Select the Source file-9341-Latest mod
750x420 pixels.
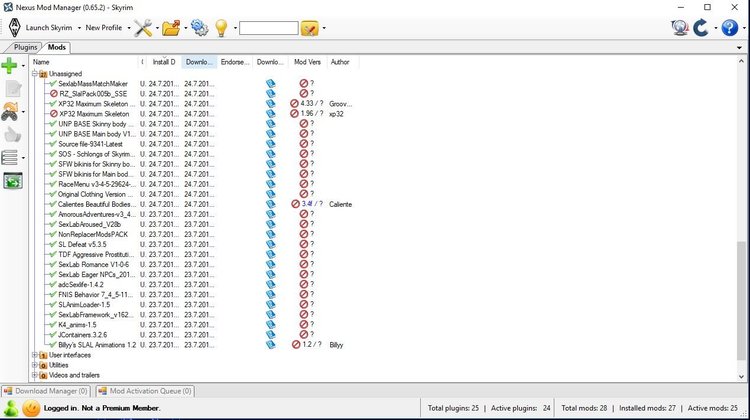point(90,144)
